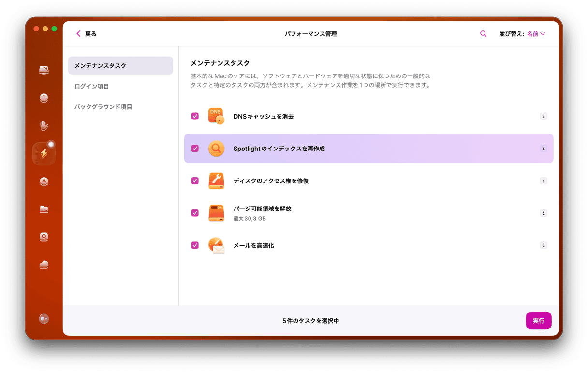
Task: Select the Spotlightのインデックスを再作成 task label
Action: 279,149
